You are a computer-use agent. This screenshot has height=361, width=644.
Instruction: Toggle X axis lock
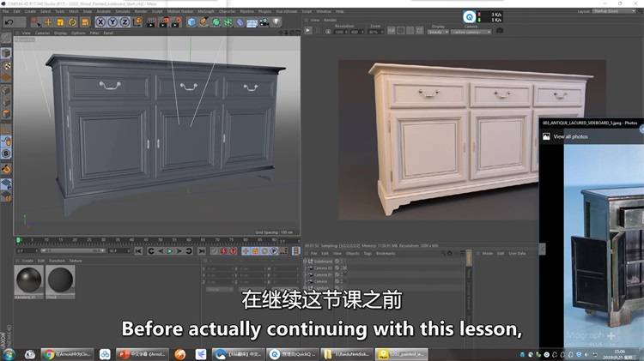102,21
